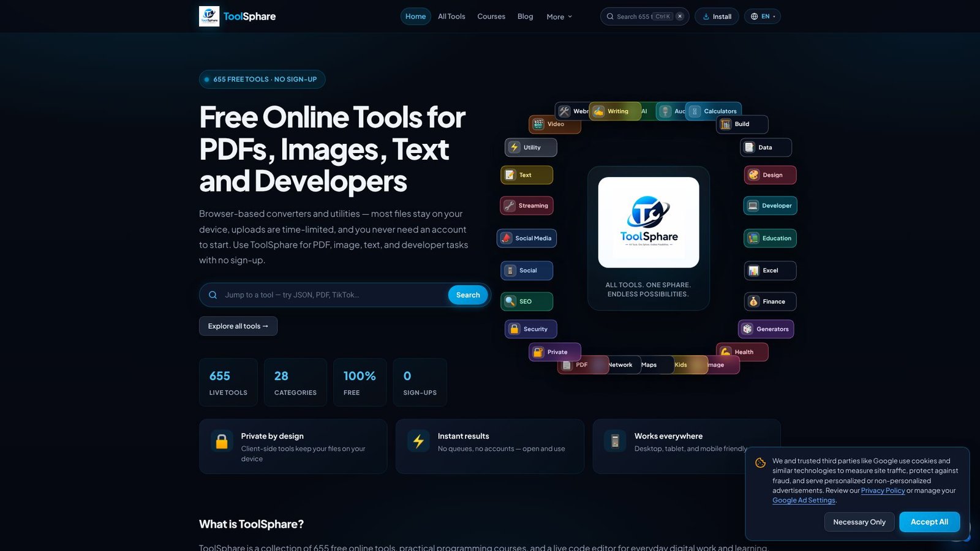The image size is (980, 551).
Task: Select the Private category chip
Action: point(555,352)
